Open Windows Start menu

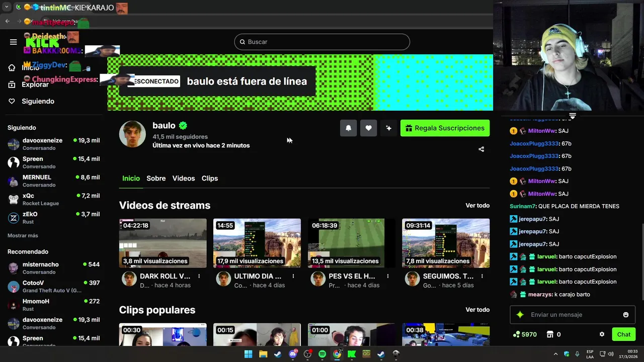[248, 354]
